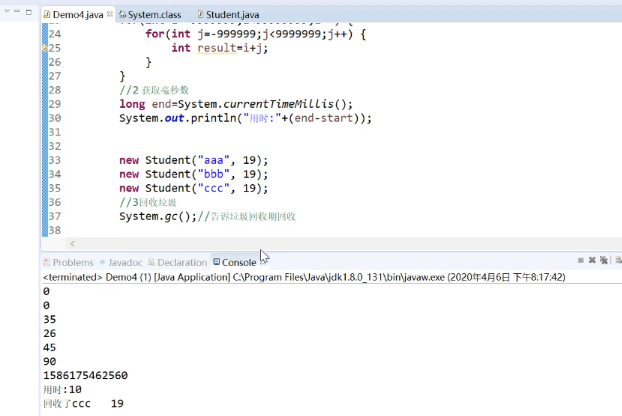This screenshot has width=622, height=416.
Task: Click line number 29 in the gutter
Action: [x=55, y=104]
